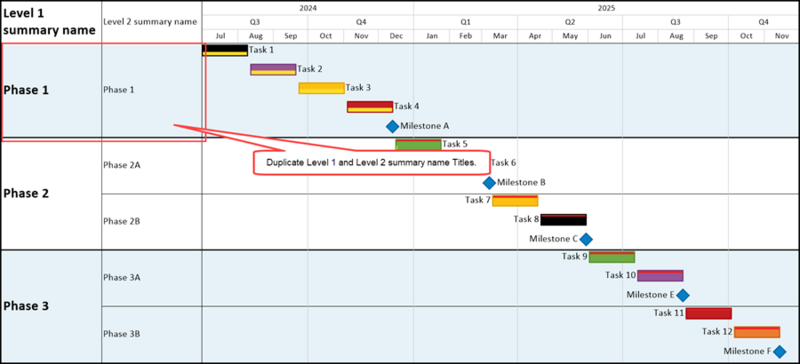The width and height of the screenshot is (800, 364).
Task: Select the Milestone A diamond marker
Action: tap(392, 126)
